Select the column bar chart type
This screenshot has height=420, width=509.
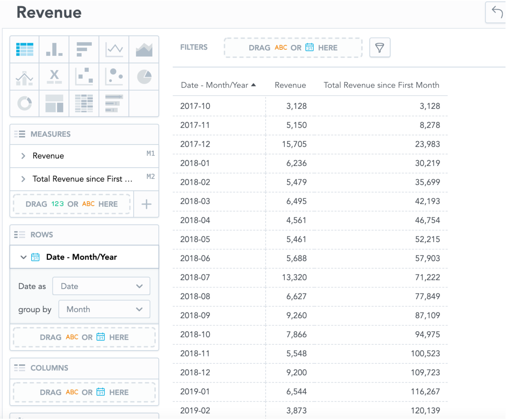54,49
